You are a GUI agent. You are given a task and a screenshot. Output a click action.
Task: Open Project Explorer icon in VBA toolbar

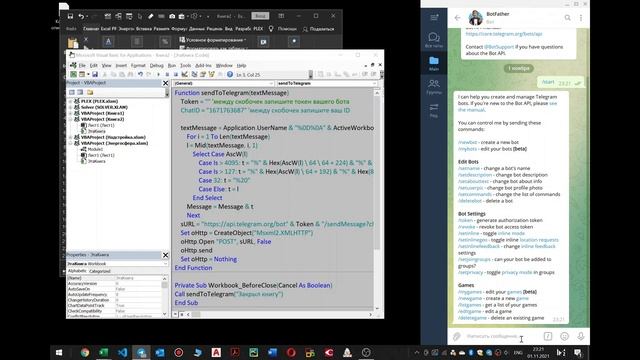[194, 75]
